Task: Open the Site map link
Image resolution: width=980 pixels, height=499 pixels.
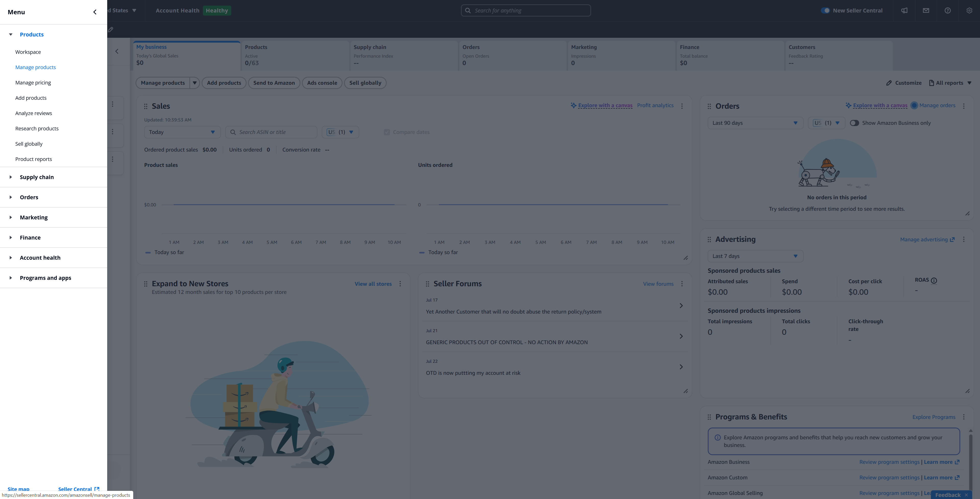Action: coord(18,489)
